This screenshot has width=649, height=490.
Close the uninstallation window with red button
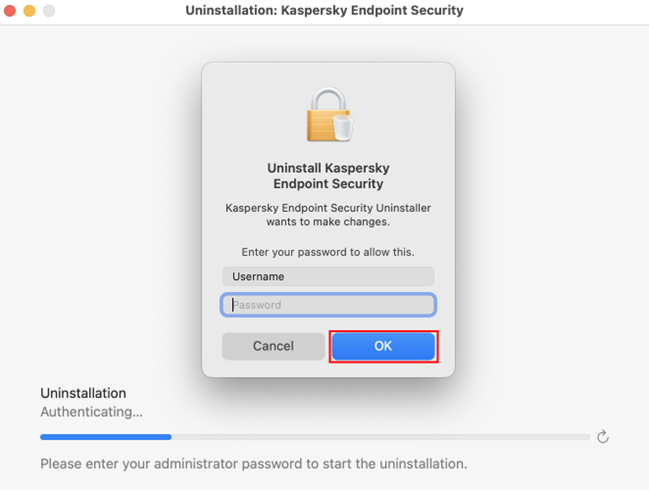click(x=11, y=11)
